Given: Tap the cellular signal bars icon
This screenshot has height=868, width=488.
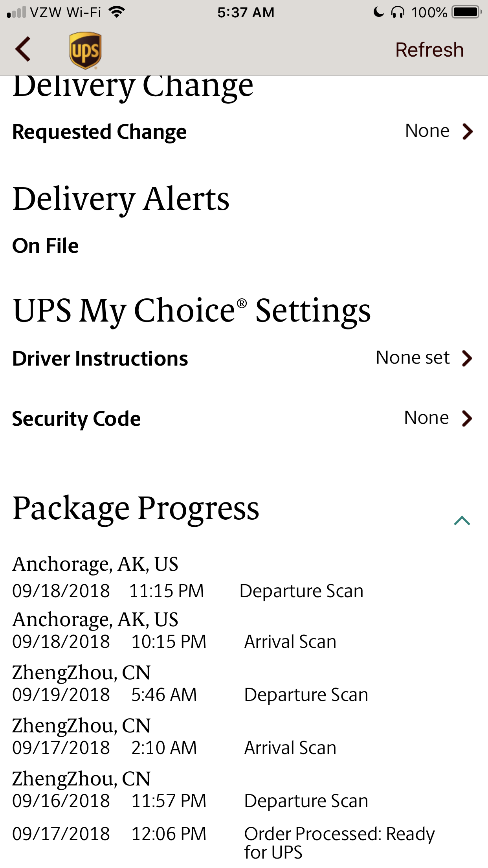Looking at the screenshot, I should [x=17, y=12].
